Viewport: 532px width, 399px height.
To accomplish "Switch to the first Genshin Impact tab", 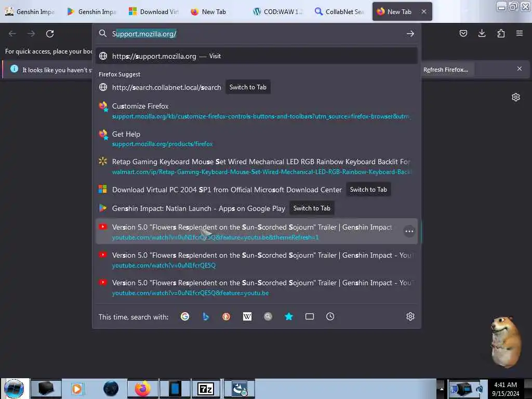I will (30, 11).
